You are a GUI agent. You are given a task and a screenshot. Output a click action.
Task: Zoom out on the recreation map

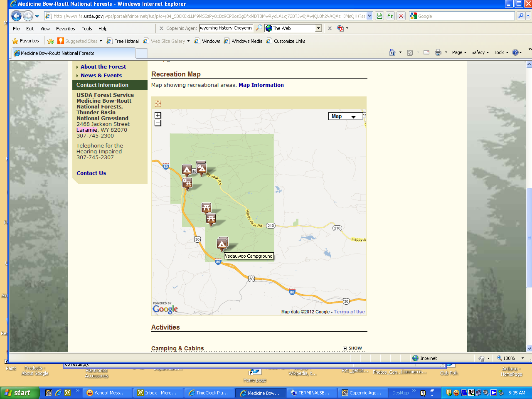click(x=158, y=123)
